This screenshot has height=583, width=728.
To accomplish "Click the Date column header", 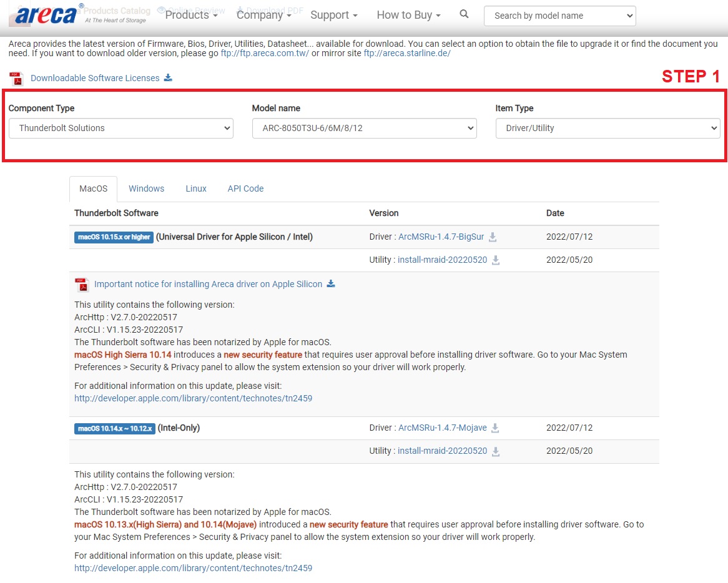I will coord(555,213).
